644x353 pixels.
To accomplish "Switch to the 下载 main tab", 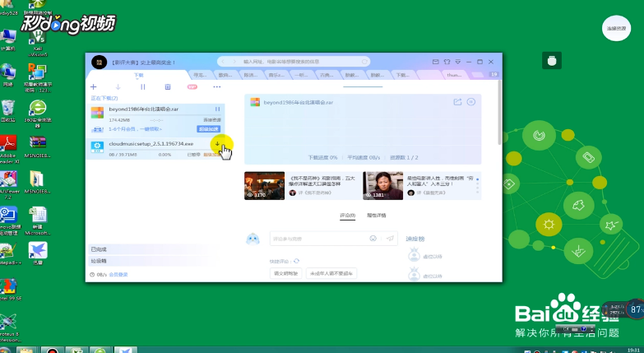I will click(139, 75).
